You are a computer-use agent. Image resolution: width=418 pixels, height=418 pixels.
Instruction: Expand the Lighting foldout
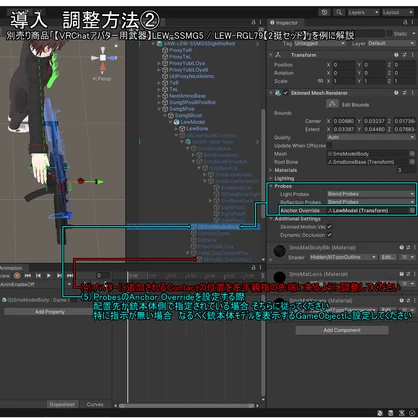coord(271,178)
